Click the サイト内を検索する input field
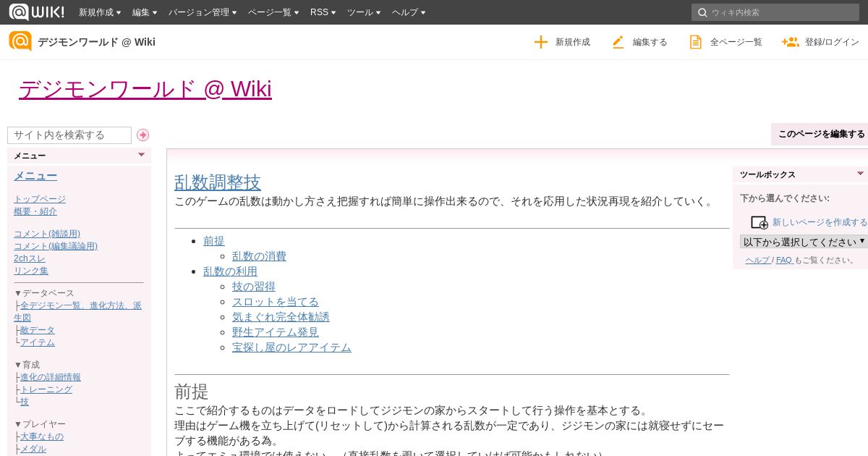This screenshot has width=868, height=456. [69, 135]
